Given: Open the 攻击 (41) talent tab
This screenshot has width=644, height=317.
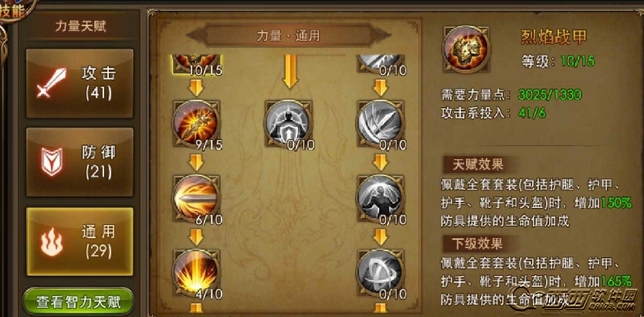Looking at the screenshot, I should click(80, 84).
